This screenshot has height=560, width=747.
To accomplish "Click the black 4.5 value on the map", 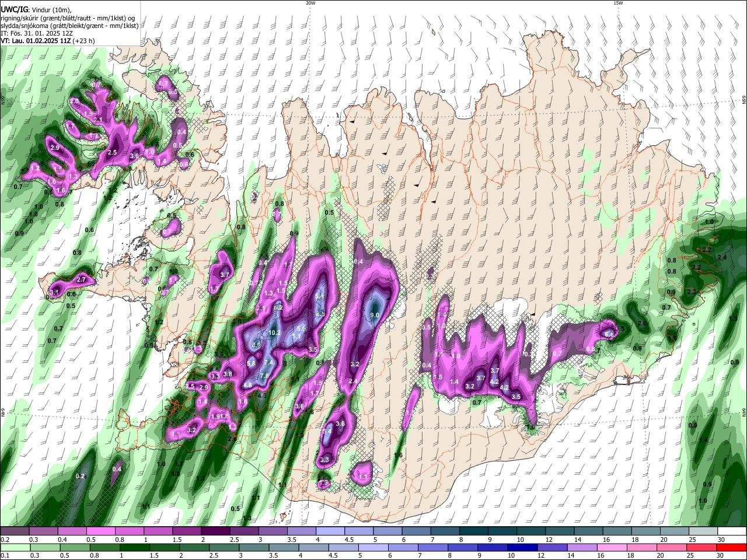I will point(262,395).
